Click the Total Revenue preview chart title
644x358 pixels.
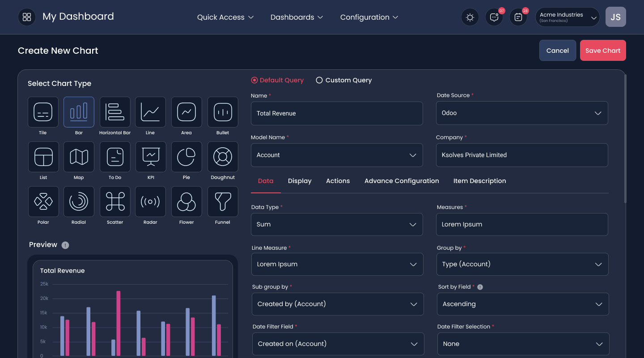(x=62, y=271)
